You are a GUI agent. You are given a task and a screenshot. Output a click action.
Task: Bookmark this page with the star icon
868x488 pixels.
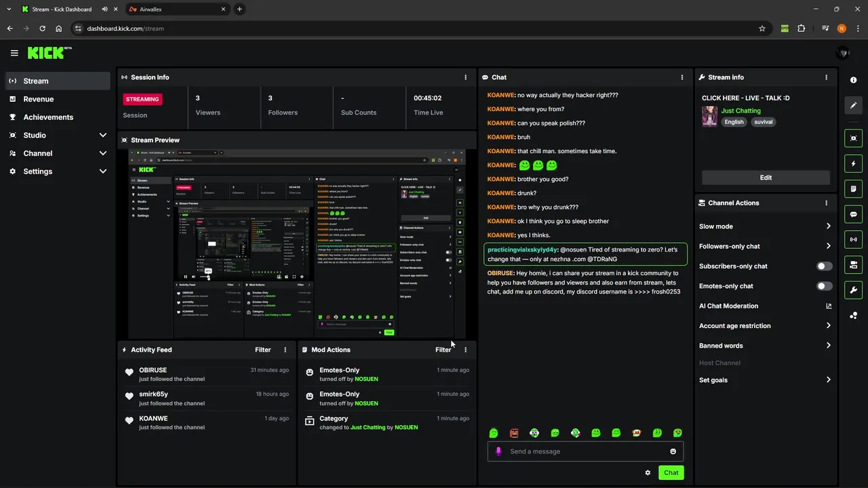click(x=762, y=28)
